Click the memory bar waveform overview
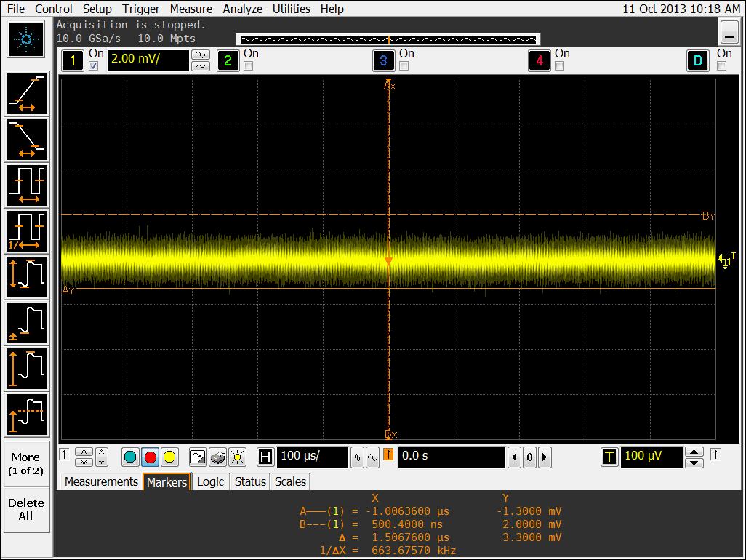 click(x=388, y=39)
